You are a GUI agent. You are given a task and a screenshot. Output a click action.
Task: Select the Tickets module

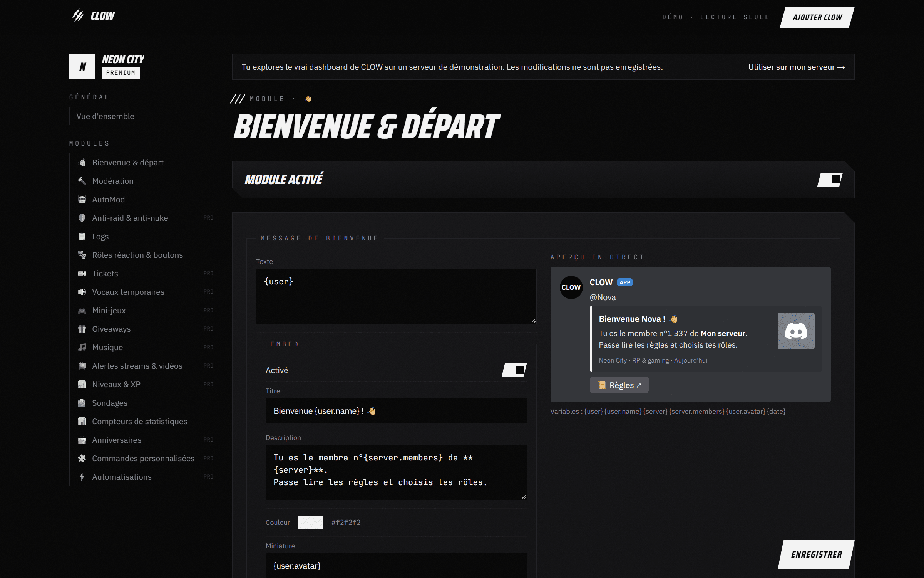tap(105, 274)
